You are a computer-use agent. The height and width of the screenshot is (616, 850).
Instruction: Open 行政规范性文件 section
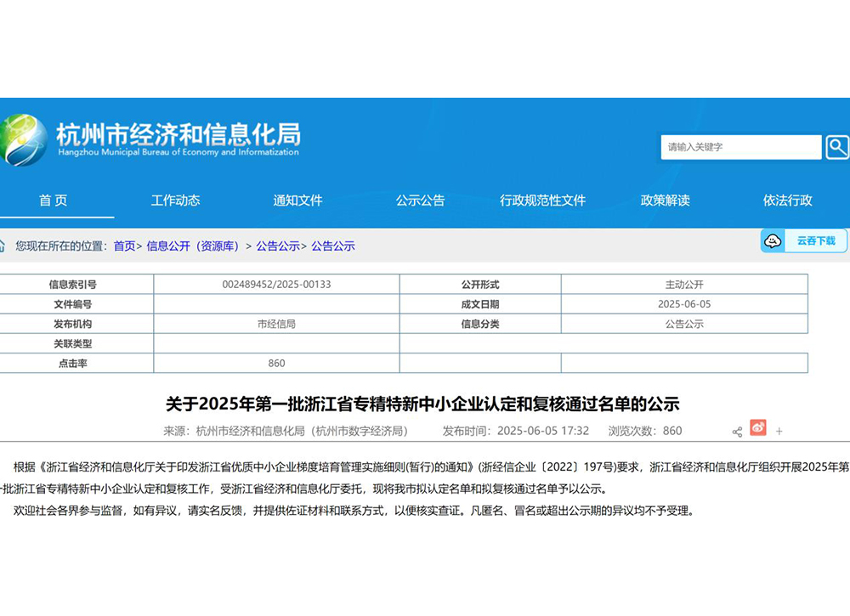[x=542, y=201]
